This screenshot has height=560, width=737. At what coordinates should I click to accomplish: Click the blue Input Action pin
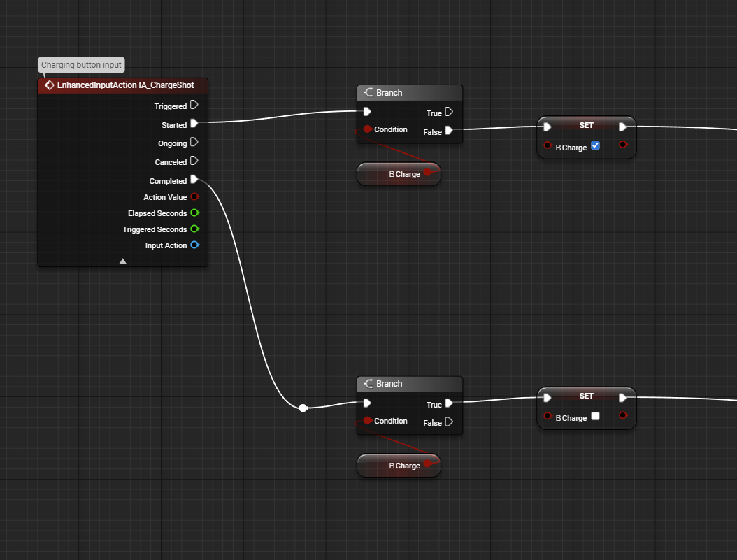195,245
